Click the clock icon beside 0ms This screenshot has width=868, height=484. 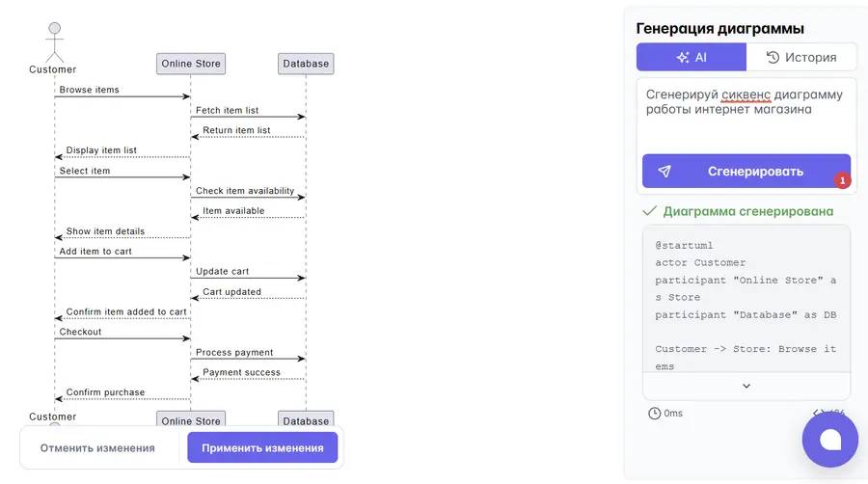pos(654,414)
